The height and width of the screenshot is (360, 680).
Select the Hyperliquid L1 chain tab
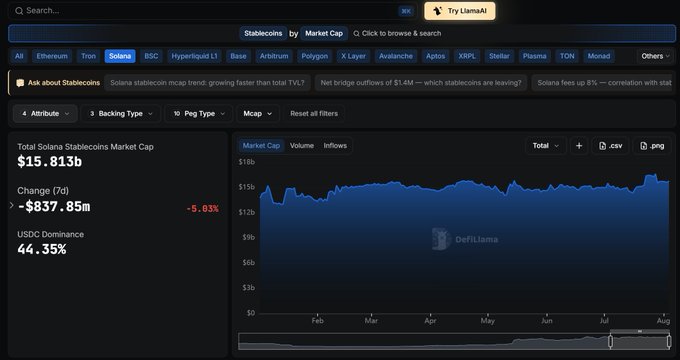tap(194, 56)
